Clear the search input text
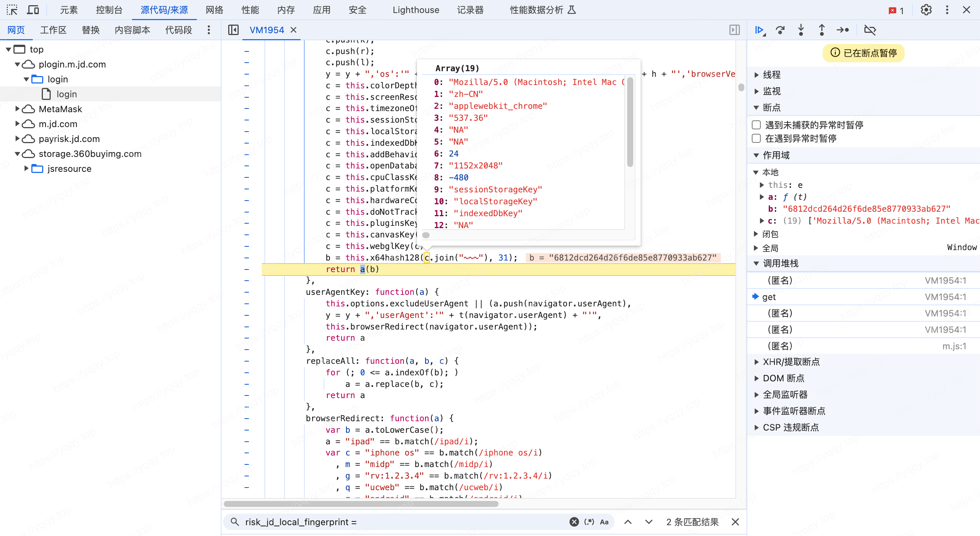 pos(574,522)
